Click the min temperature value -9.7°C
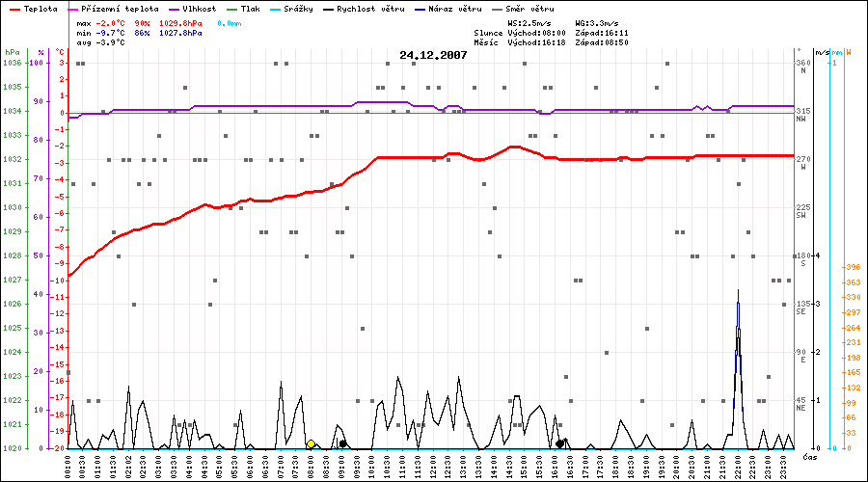Viewport: 868px width, 482px height. tap(111, 33)
